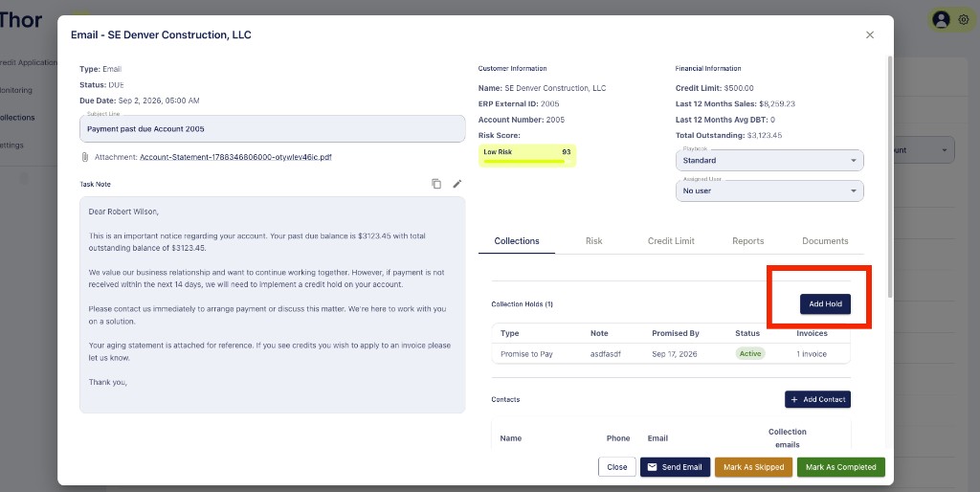Click the dialog's vertical scrollbar
This screenshot has width=980, height=492.
click(890, 176)
